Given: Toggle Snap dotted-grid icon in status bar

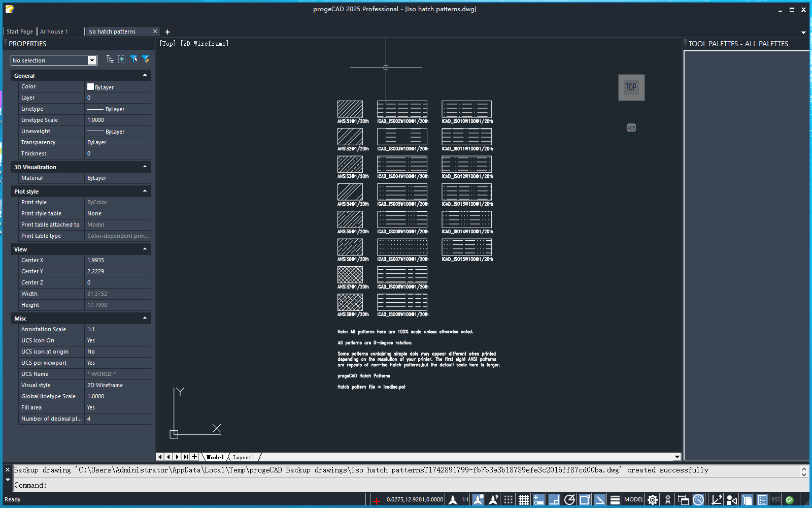Looking at the screenshot, I should click(x=509, y=500).
